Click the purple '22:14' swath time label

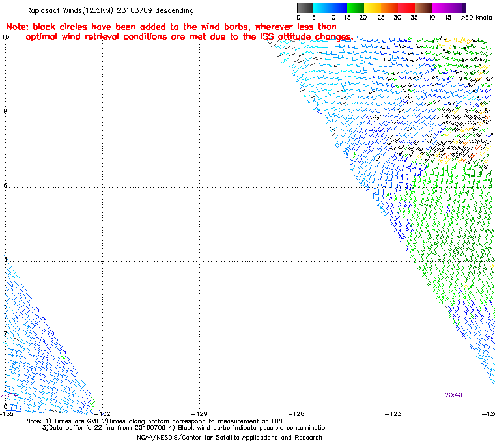pyautogui.click(x=9, y=395)
